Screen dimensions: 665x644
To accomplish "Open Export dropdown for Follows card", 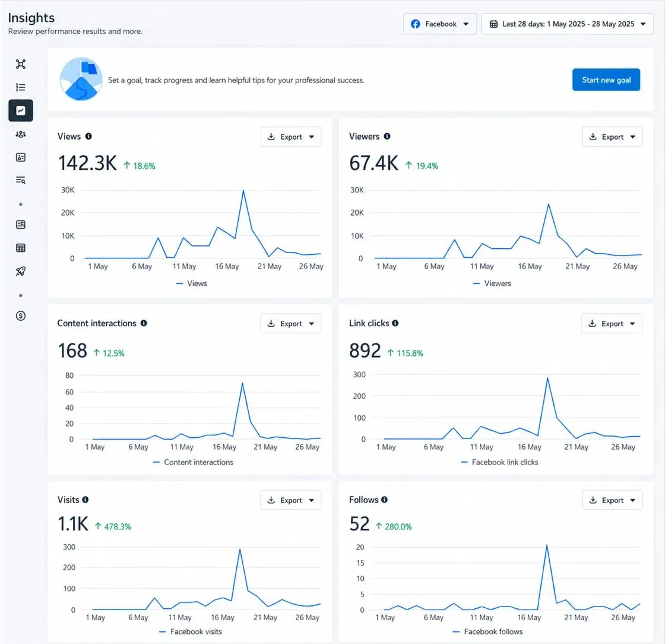I will click(x=612, y=500).
